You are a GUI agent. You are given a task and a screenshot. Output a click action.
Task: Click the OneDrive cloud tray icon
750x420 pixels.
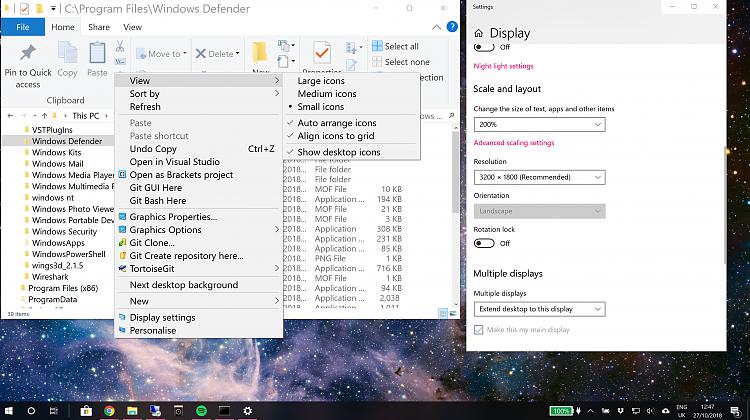coord(665,410)
